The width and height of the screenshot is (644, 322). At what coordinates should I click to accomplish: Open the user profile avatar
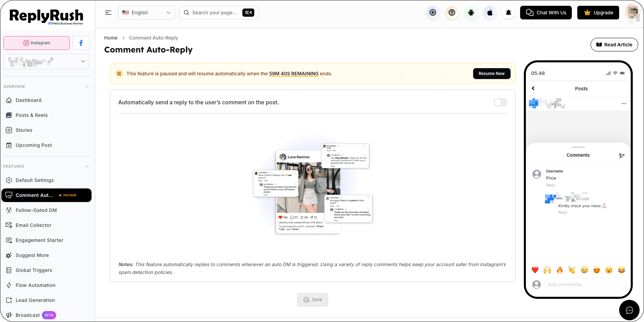(632, 13)
